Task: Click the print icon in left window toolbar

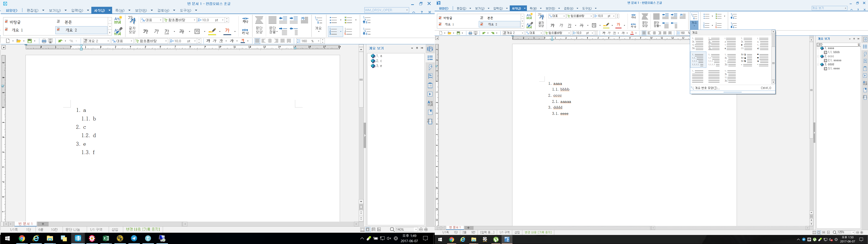Action: coord(44,41)
